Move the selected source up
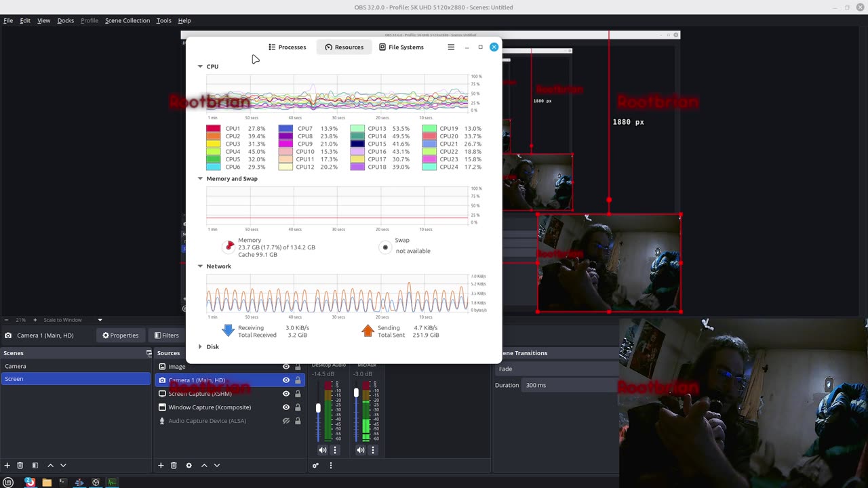Viewport: 868px width, 488px height. (x=204, y=466)
